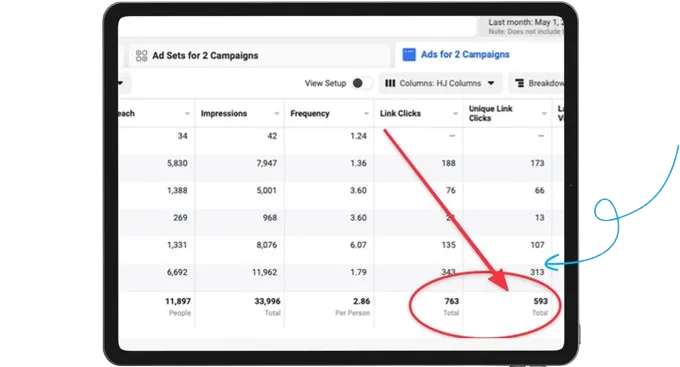Click the 107 unique link clicks value
The width and height of the screenshot is (680, 367).
pos(537,245)
